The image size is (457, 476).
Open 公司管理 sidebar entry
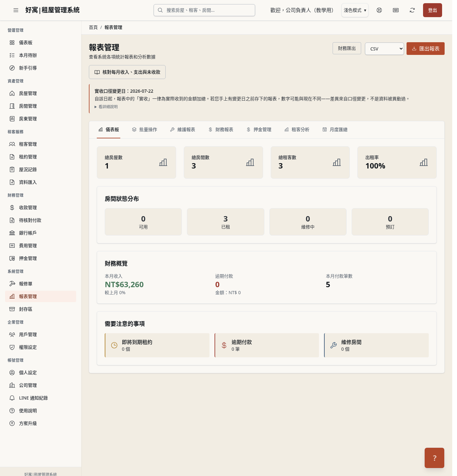(41, 385)
